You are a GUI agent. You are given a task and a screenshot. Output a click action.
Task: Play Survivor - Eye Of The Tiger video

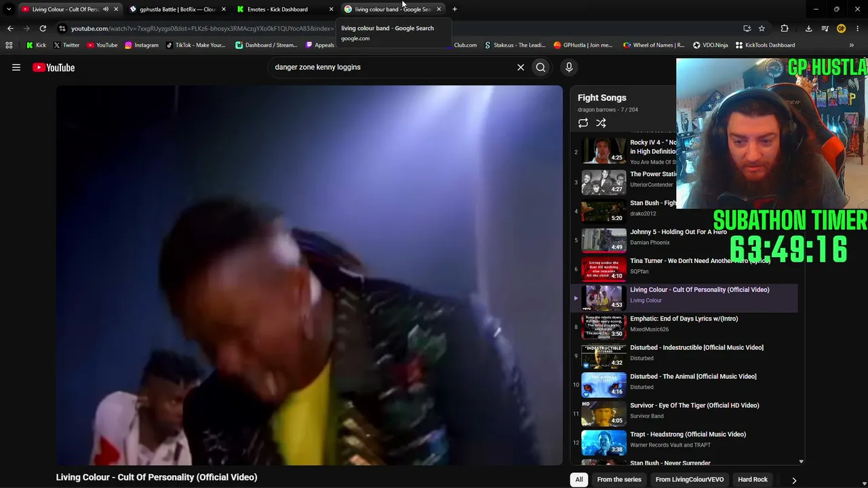694,405
